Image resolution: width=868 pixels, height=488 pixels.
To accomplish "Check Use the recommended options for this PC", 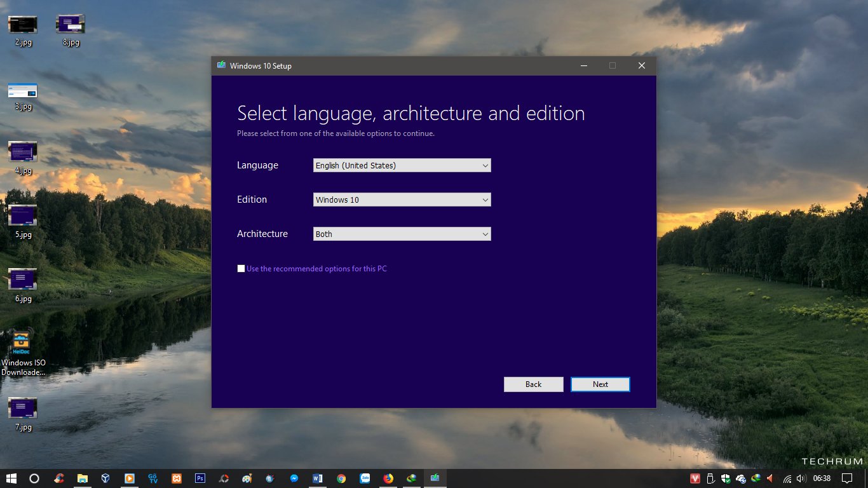I will 241,269.
